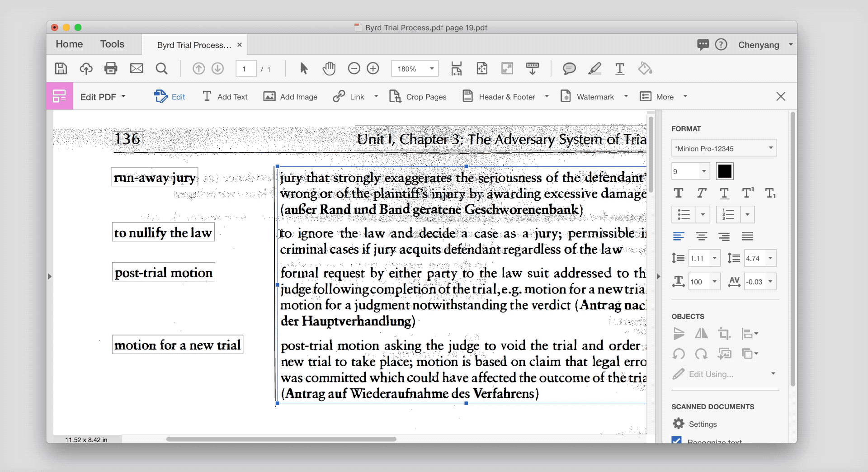
Task: Open the black font color swatch
Action: pos(725,171)
